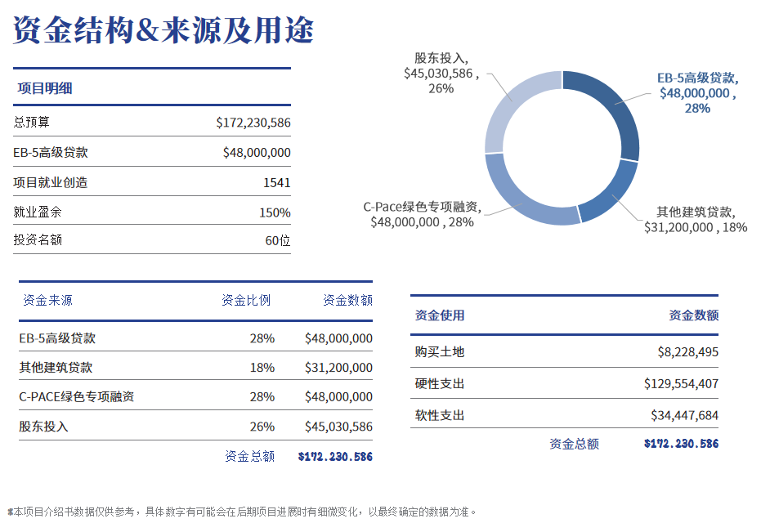Click the 资金来源 column header

click(x=47, y=301)
